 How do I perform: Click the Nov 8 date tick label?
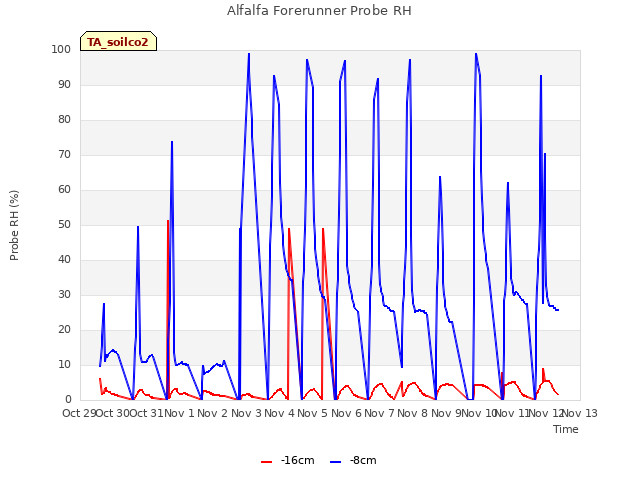point(412,413)
